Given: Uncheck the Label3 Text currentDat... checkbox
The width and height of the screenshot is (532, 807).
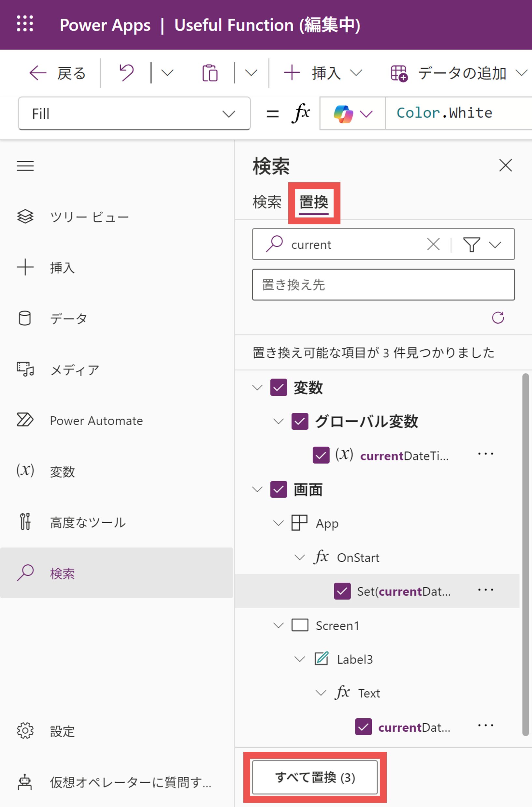Looking at the screenshot, I should click(x=363, y=727).
